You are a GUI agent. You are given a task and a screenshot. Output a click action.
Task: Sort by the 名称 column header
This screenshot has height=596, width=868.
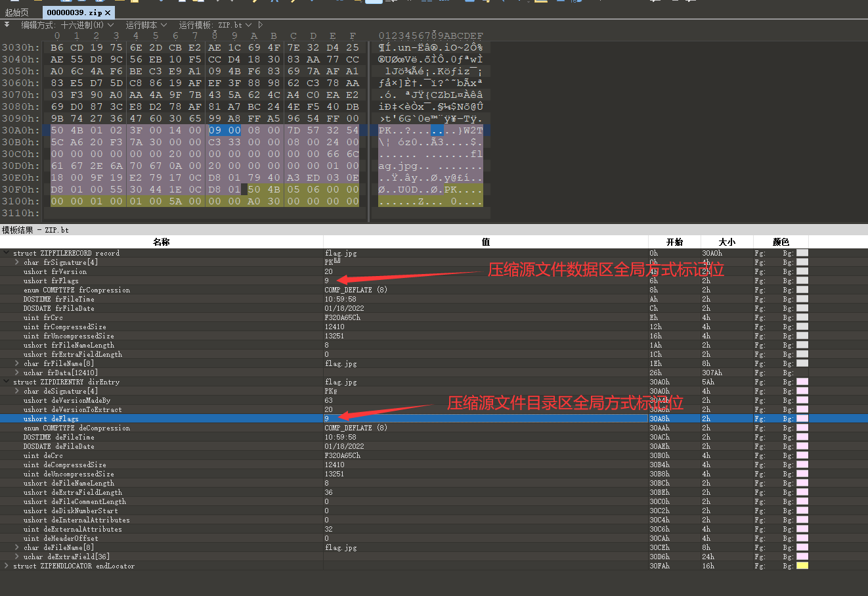point(162,242)
